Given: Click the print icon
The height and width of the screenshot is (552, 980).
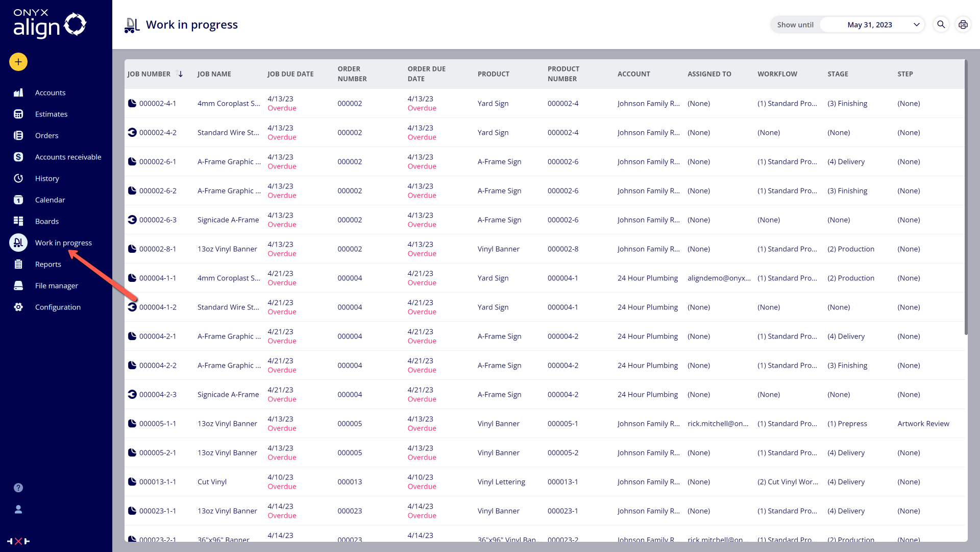Looking at the screenshot, I should coord(963,25).
